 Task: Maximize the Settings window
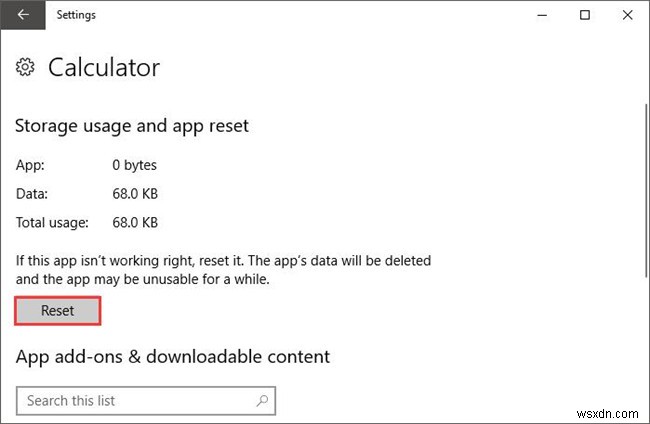(x=585, y=15)
